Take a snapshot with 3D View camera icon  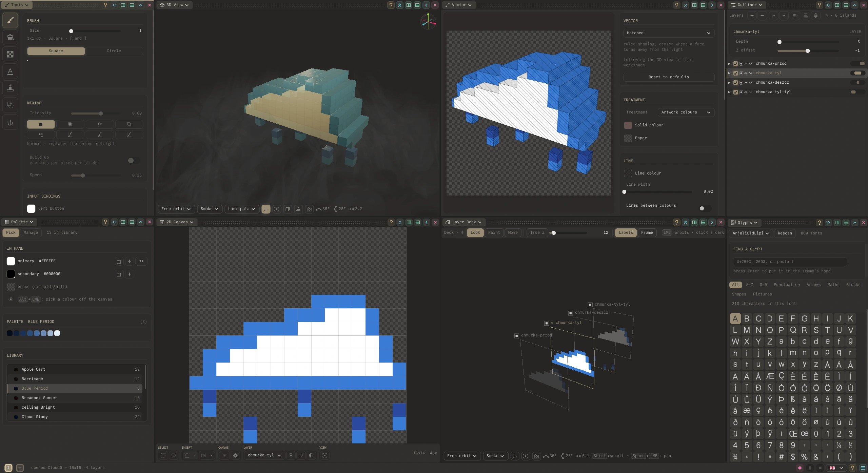(309, 209)
